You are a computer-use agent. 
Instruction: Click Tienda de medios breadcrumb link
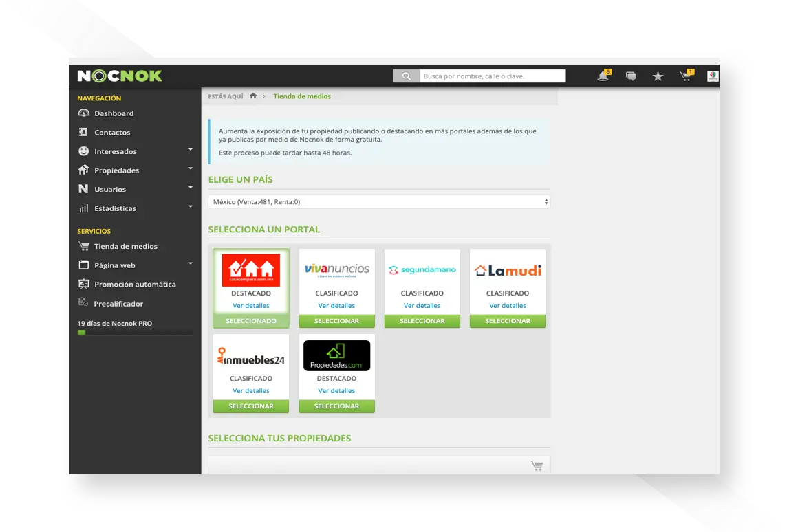(302, 96)
